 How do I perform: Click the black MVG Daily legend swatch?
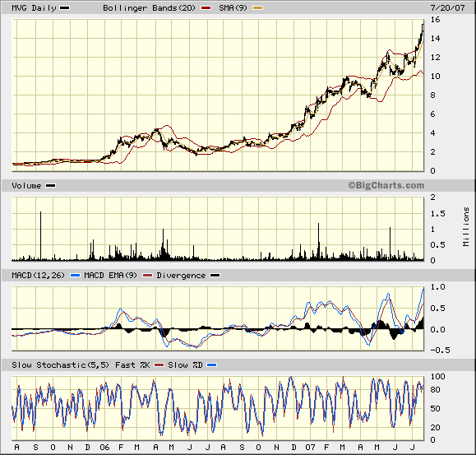(x=65, y=8)
